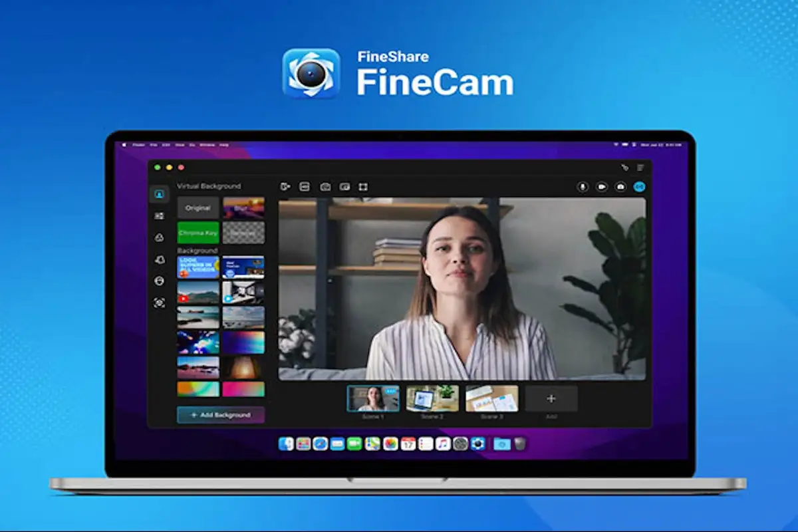Click the round camera snapshot button

pos(620,187)
